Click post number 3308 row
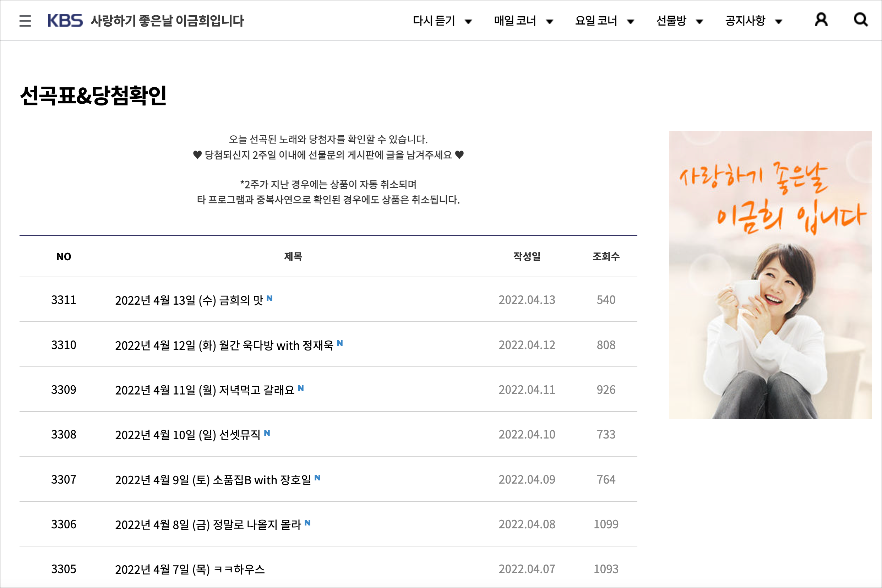Viewport: 882px width, 588px height. pyautogui.click(x=64, y=434)
